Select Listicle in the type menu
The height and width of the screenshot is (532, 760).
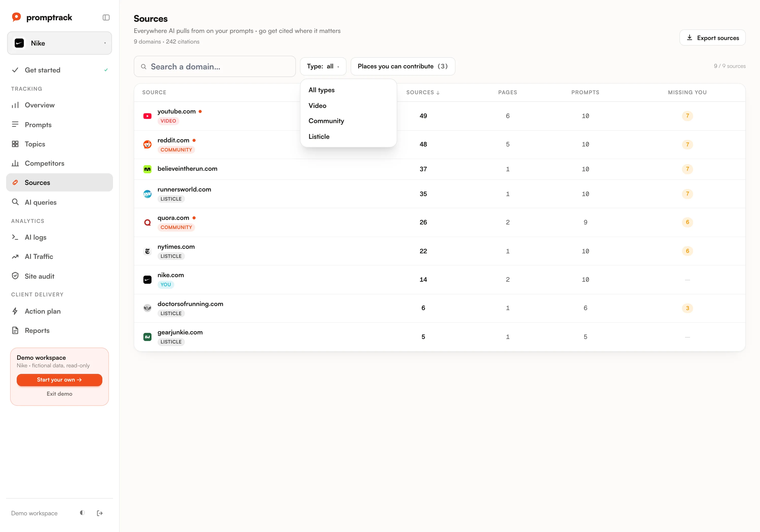pos(348,136)
